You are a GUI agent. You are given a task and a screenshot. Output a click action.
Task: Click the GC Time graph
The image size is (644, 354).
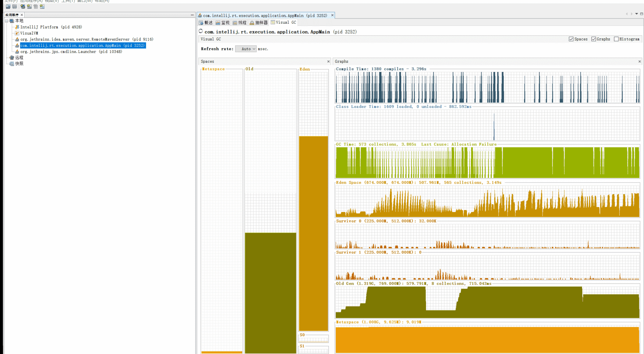point(487,163)
